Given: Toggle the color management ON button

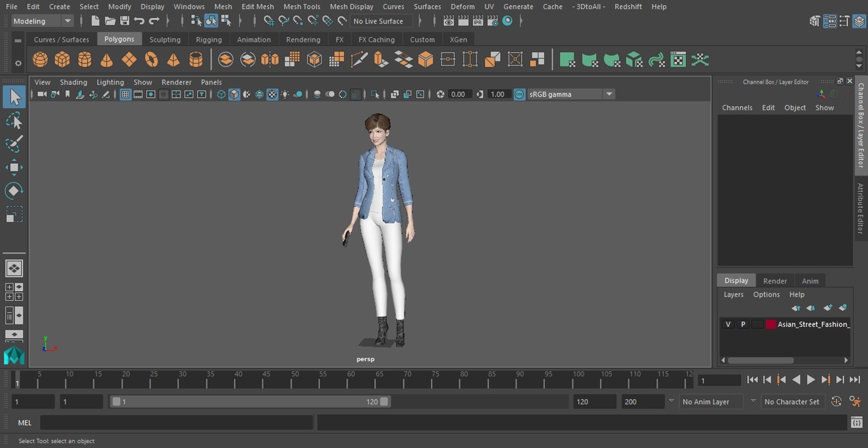Looking at the screenshot, I should tap(519, 94).
